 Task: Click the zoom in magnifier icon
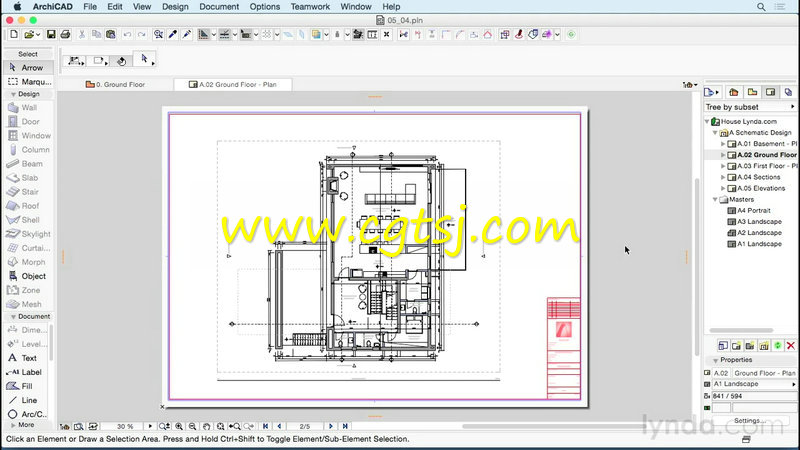[179, 427]
